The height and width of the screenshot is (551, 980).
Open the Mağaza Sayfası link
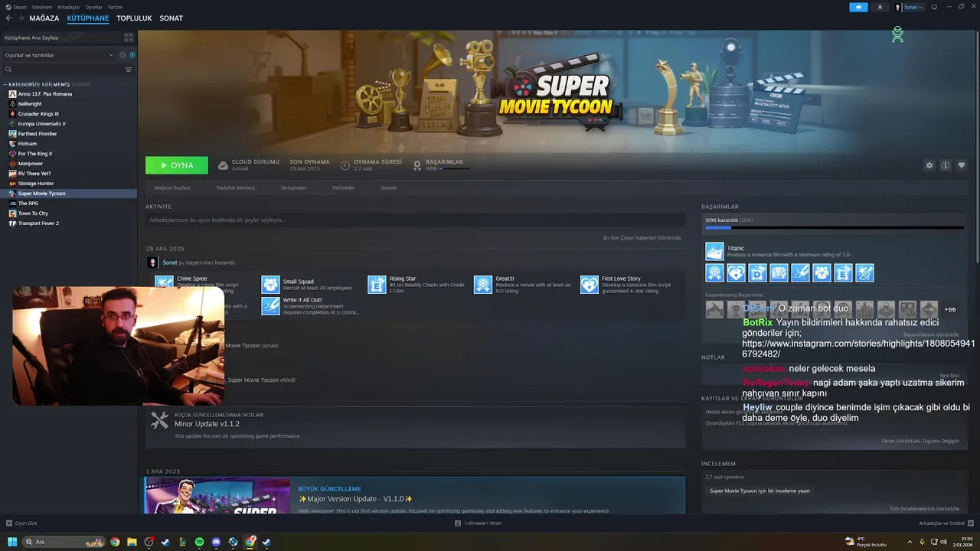click(x=171, y=187)
